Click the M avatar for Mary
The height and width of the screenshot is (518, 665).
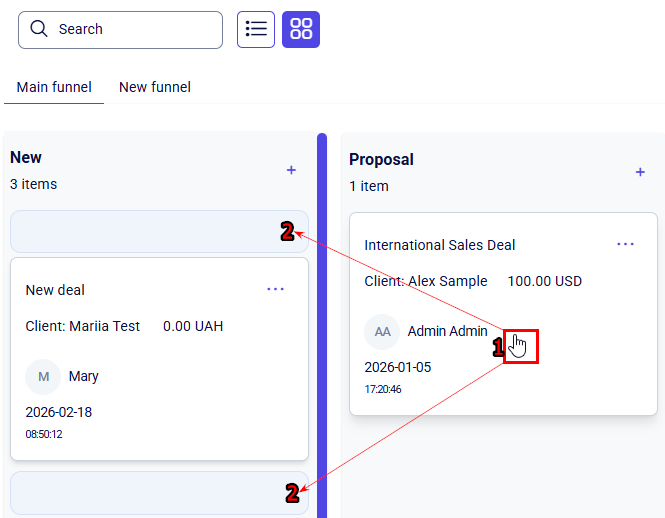[43, 377]
